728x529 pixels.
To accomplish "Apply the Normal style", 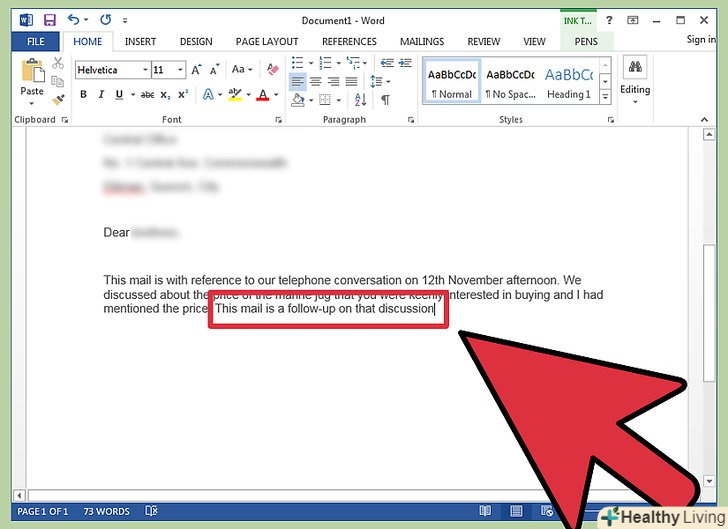I will click(452, 81).
